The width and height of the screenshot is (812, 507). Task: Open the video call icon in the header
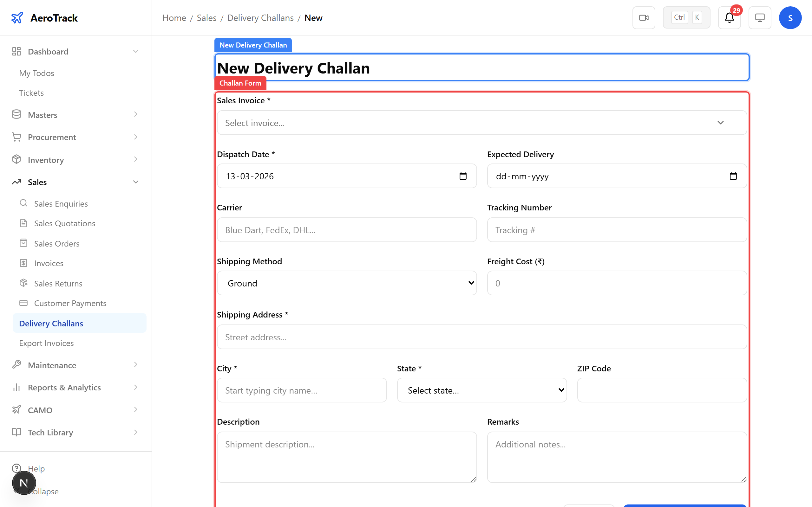tap(644, 17)
